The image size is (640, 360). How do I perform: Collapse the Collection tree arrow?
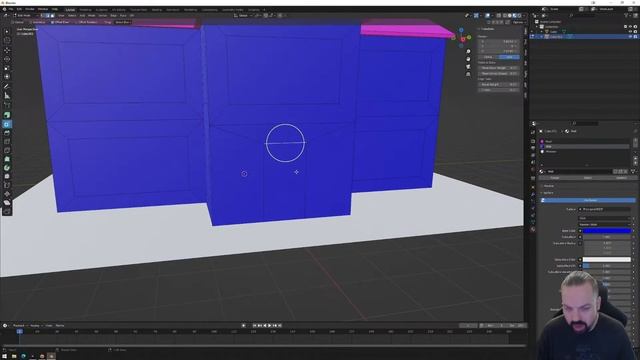[x=537, y=27]
